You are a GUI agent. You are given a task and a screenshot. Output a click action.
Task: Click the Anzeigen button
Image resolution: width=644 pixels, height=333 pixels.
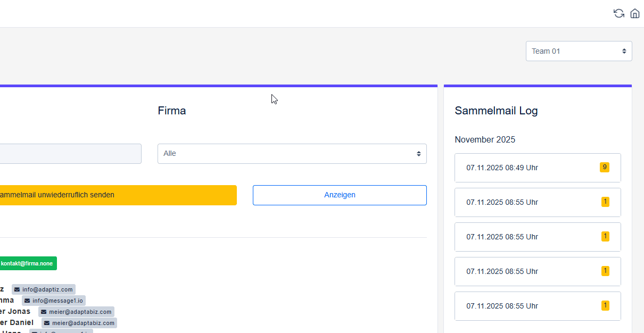point(340,195)
